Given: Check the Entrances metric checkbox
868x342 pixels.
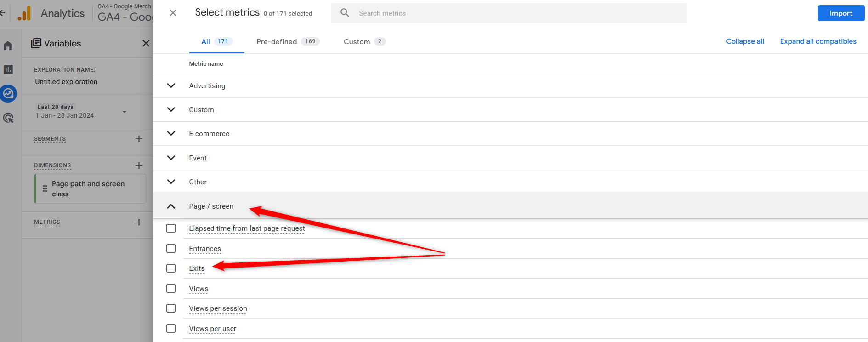Looking at the screenshot, I should click(x=171, y=249).
